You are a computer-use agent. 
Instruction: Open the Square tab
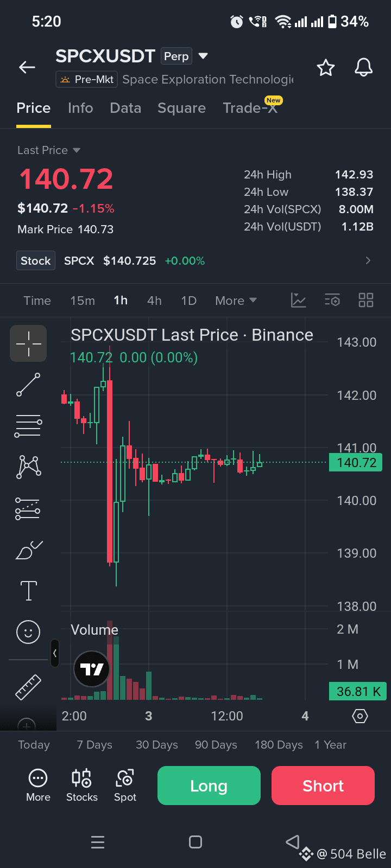181,108
